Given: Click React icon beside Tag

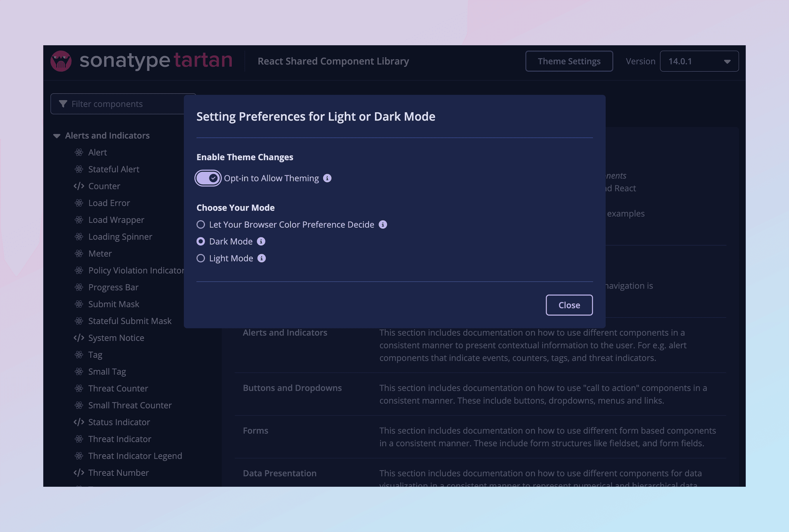Looking at the screenshot, I should pyautogui.click(x=79, y=354).
